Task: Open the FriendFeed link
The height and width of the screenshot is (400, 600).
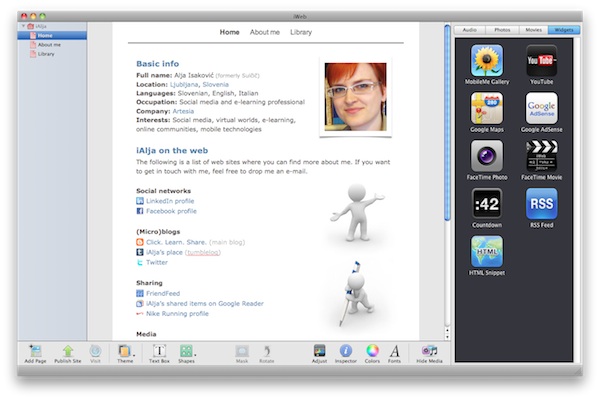Action: 163,294
